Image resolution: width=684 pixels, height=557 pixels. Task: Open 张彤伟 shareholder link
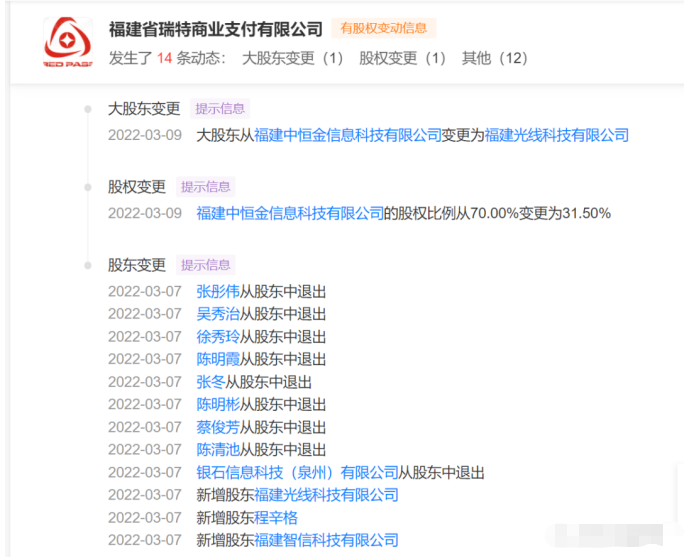218,291
